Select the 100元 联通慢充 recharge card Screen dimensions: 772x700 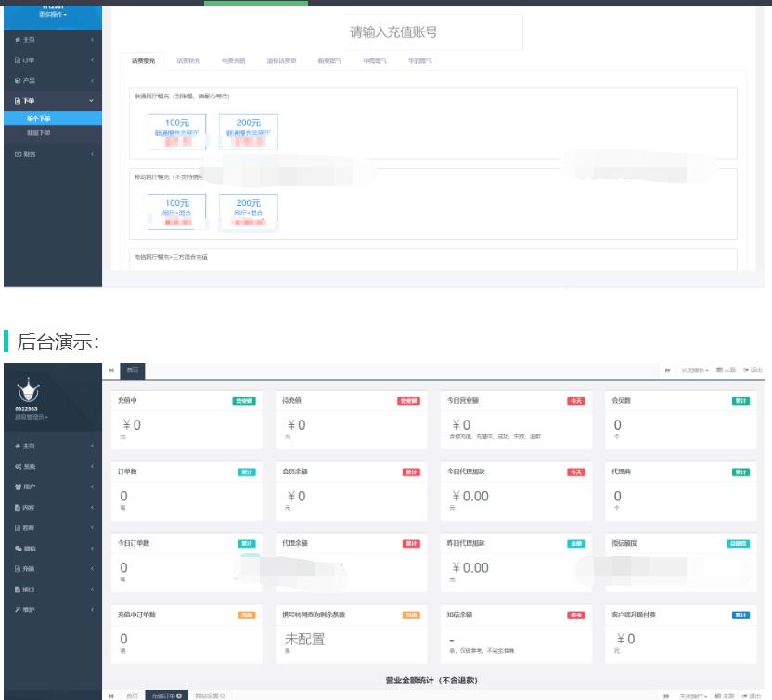pos(175,133)
